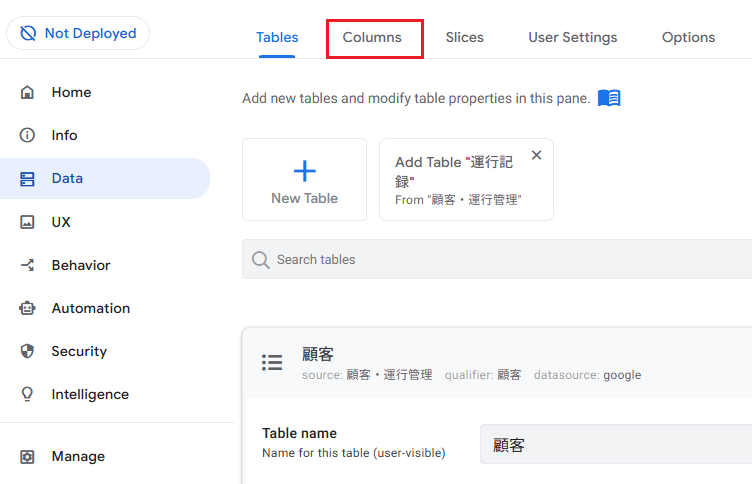Click the Security shield icon

(x=28, y=351)
